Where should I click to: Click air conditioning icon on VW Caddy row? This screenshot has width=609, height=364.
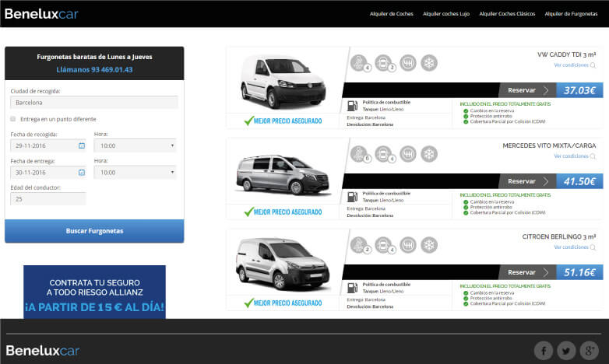pyautogui.click(x=429, y=63)
